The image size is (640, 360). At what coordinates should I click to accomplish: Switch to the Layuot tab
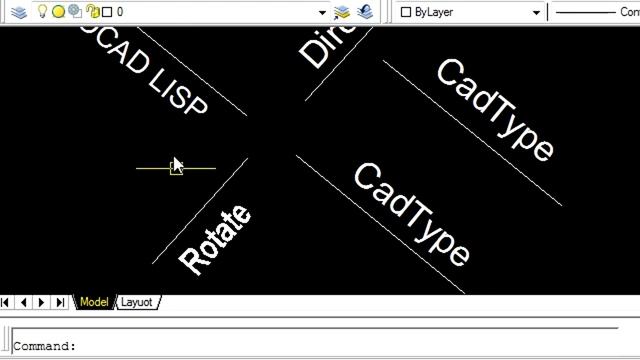click(137, 302)
